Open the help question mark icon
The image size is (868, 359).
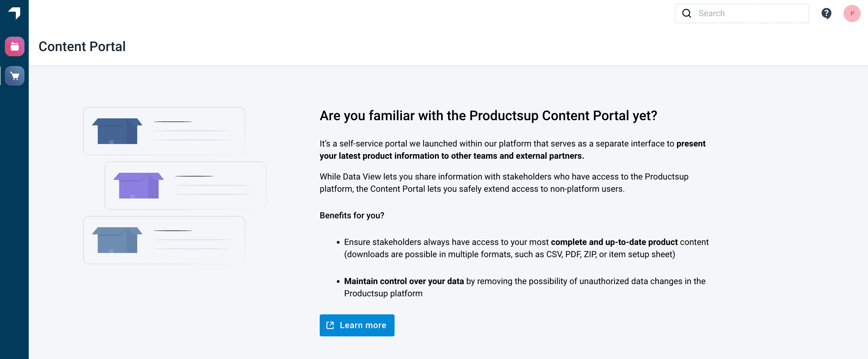826,13
